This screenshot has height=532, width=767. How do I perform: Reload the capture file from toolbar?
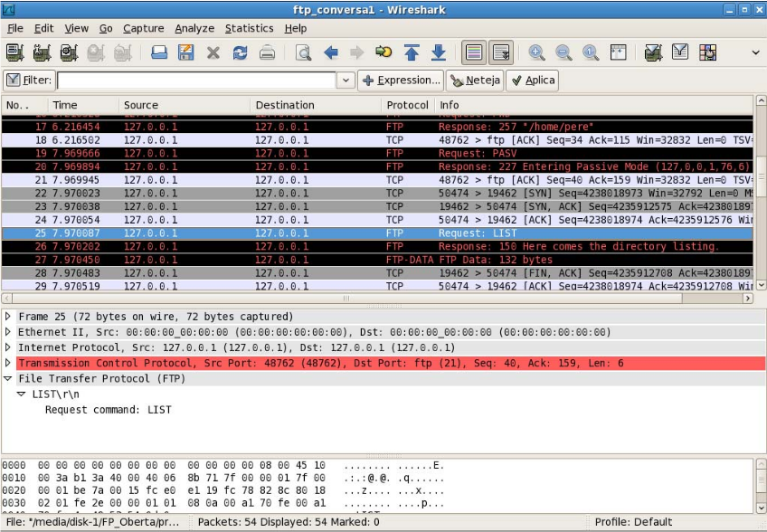click(x=240, y=52)
